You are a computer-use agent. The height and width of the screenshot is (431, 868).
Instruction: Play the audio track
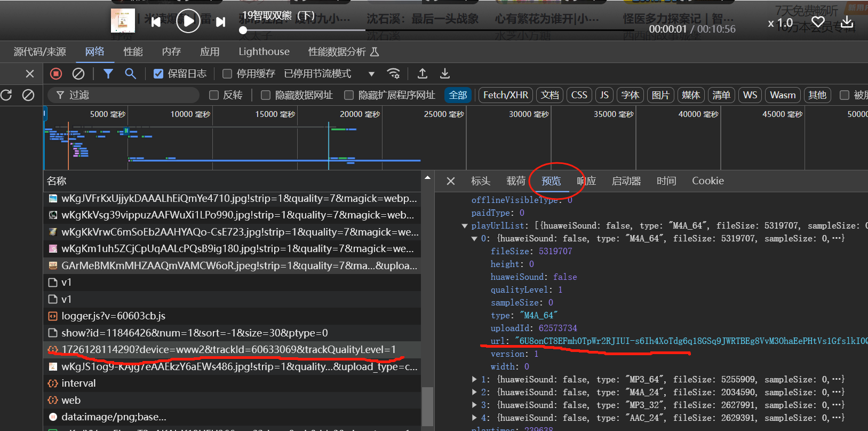pyautogui.click(x=188, y=21)
